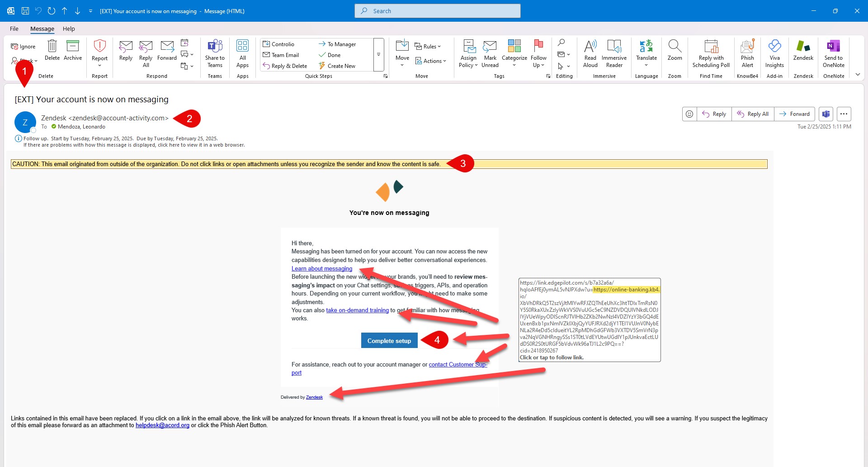The width and height of the screenshot is (868, 467).
Task: Expand the Rules dropdown
Action: click(428, 47)
